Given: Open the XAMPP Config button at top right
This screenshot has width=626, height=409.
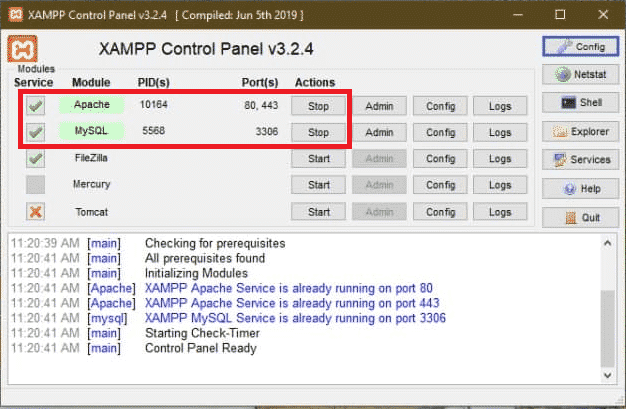Looking at the screenshot, I should click(x=580, y=47).
